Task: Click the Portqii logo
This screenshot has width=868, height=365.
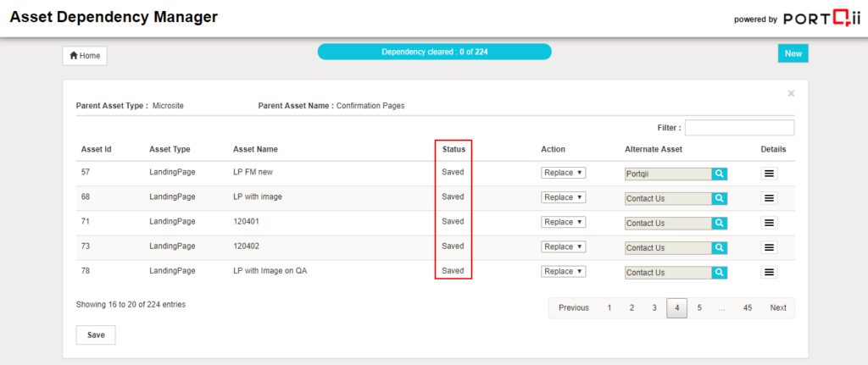Action: click(822, 19)
